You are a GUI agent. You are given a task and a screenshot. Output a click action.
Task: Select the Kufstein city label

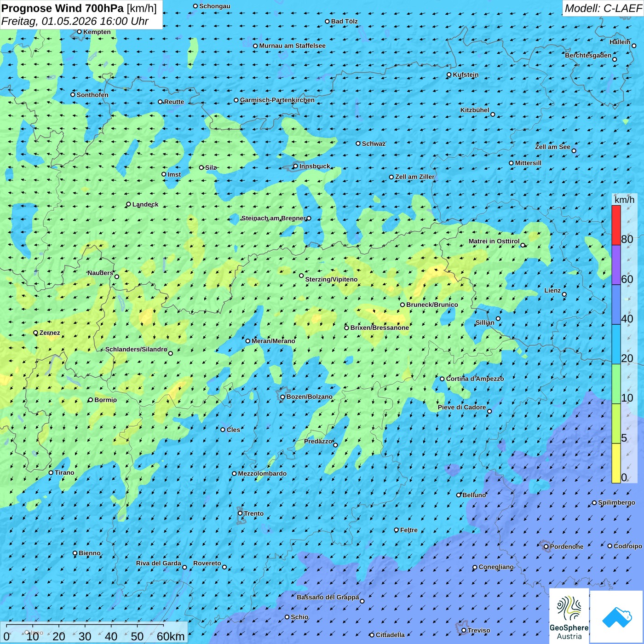click(466, 75)
